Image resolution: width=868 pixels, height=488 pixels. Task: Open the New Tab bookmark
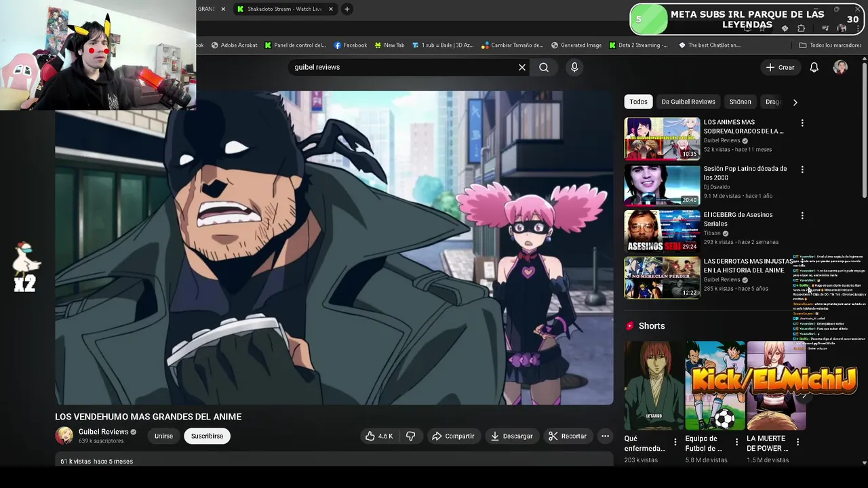(x=389, y=45)
